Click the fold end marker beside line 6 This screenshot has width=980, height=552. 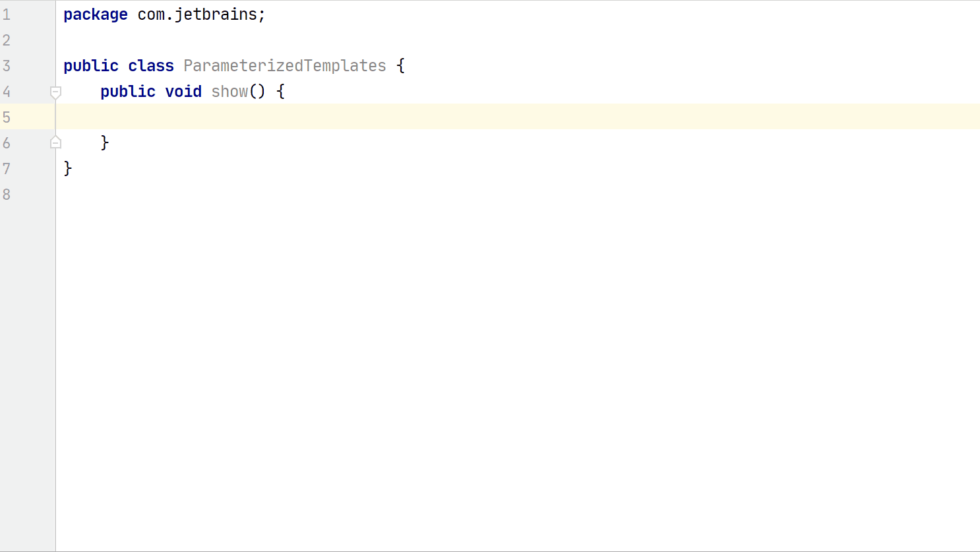tap(56, 142)
